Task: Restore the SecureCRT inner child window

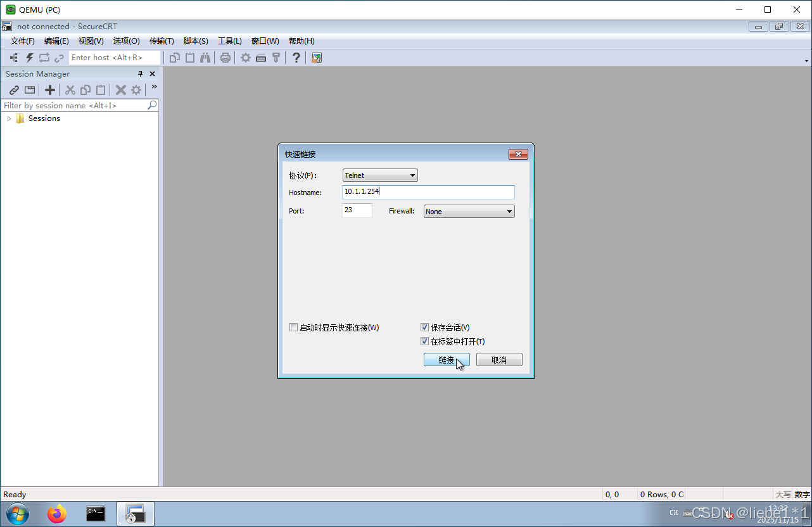Action: coord(778,27)
